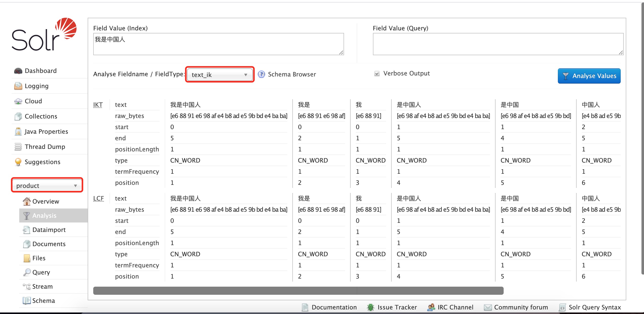644x314 pixels.
Task: Select text_ik field type dropdown
Action: pos(219,75)
